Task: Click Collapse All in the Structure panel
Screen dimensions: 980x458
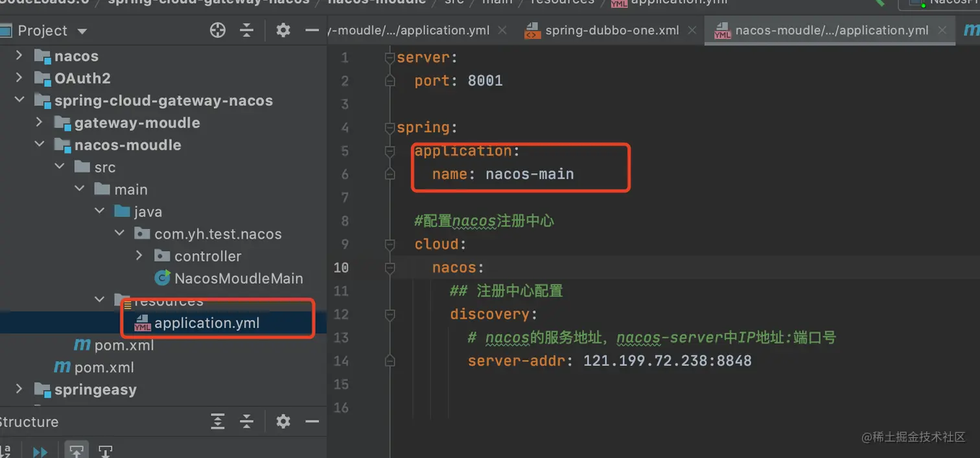Action: 247,422
